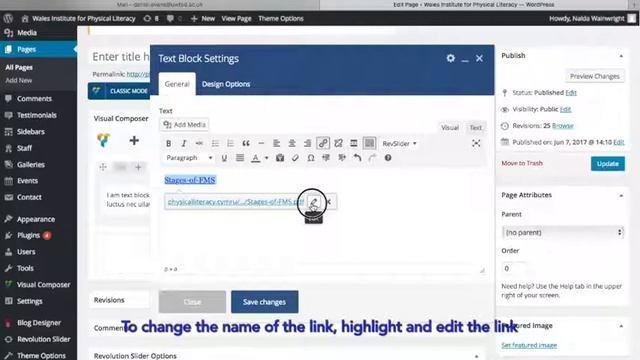
Task: Undo the last edit
Action: pos(357,158)
